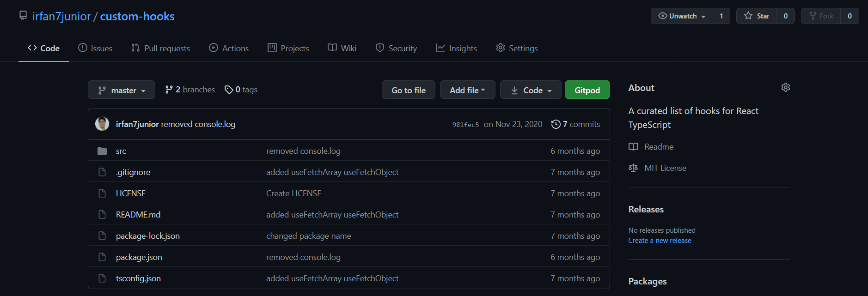Viewport: 868px width, 296px height.
Task: Click the on Nov 23, 2020 commit date
Action: coord(513,124)
